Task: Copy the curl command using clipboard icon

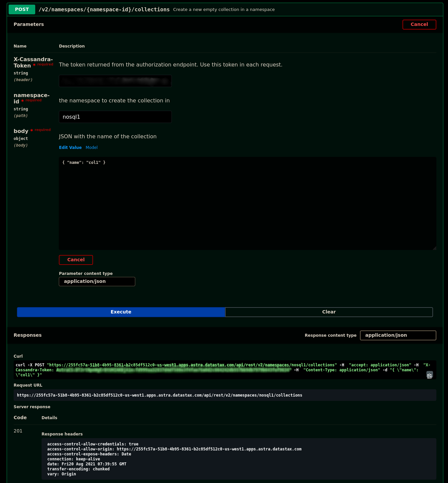Action: [x=429, y=375]
